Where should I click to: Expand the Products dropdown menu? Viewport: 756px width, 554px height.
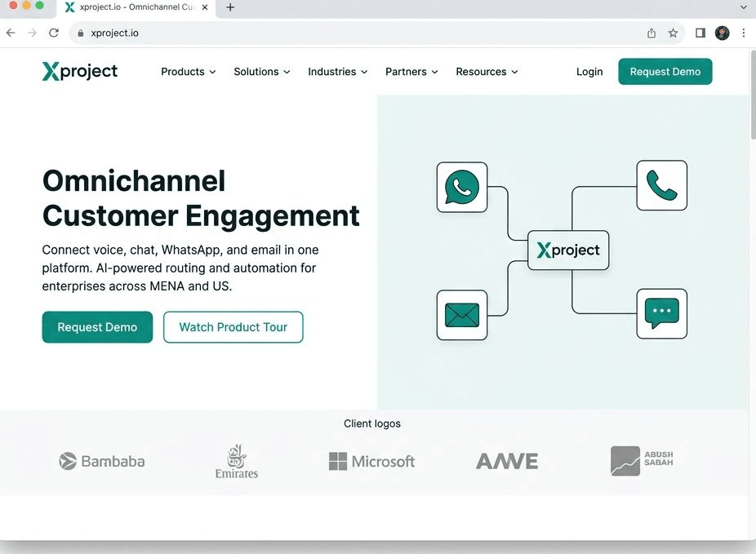(x=188, y=72)
